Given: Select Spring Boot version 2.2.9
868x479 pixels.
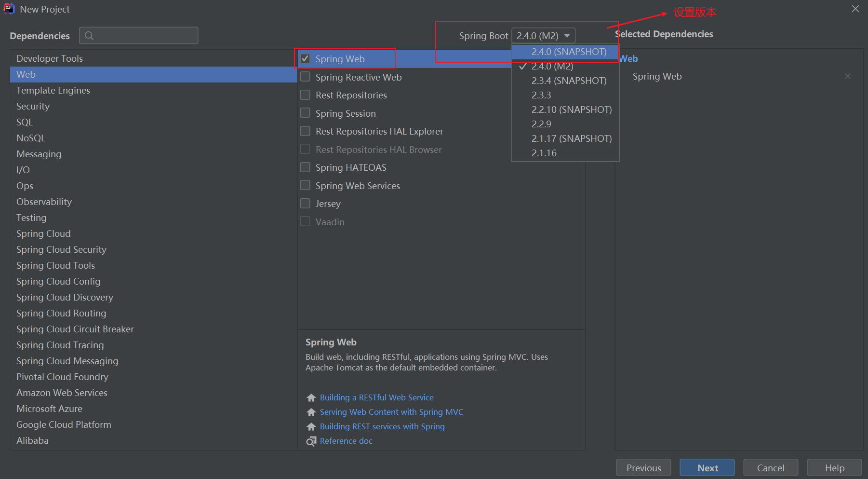Looking at the screenshot, I should (565, 124).
